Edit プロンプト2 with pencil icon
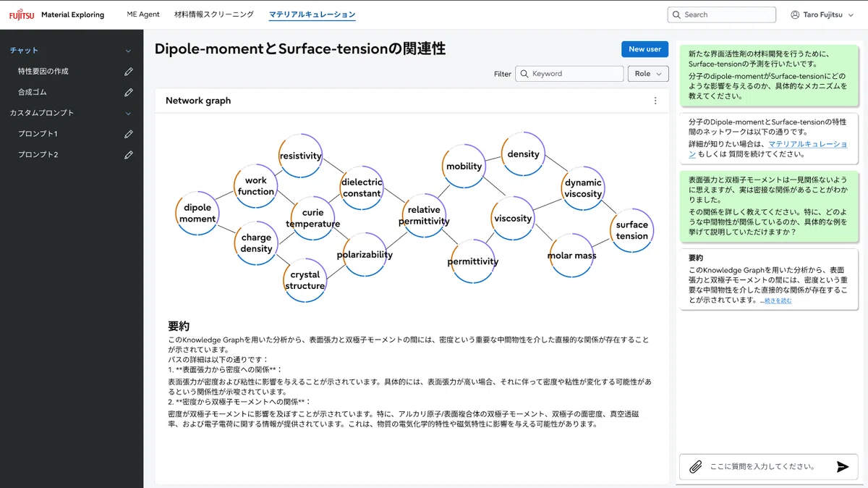 pyautogui.click(x=129, y=155)
